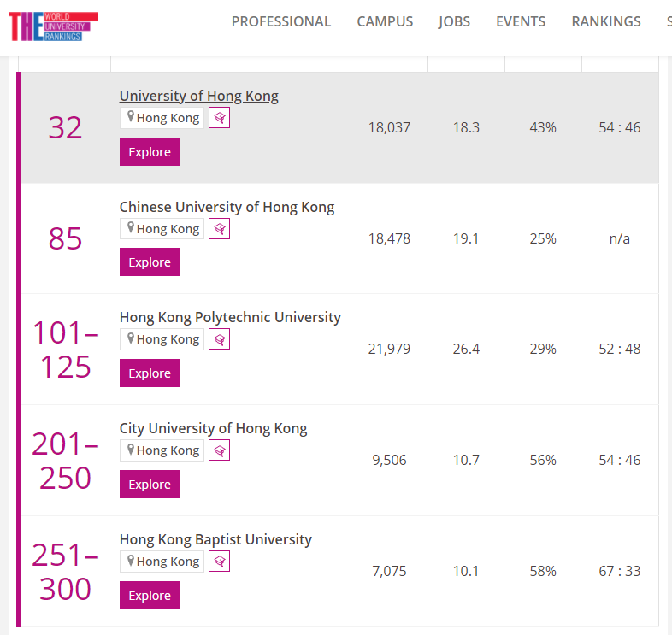This screenshot has height=635, width=672.
Task: Select staff ratio value 18.3
Action: click(466, 127)
